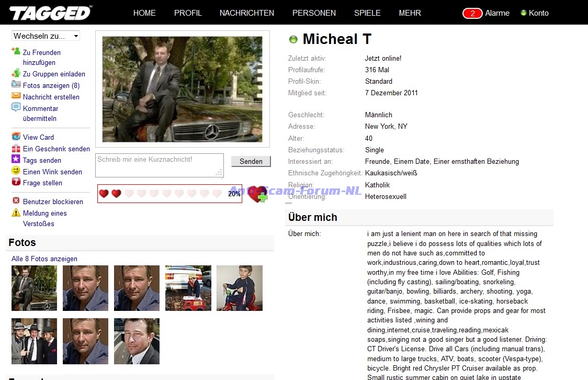This screenshot has width=588, height=380.
Task: Click the gift icon for Geschenk senden
Action: click(16, 149)
